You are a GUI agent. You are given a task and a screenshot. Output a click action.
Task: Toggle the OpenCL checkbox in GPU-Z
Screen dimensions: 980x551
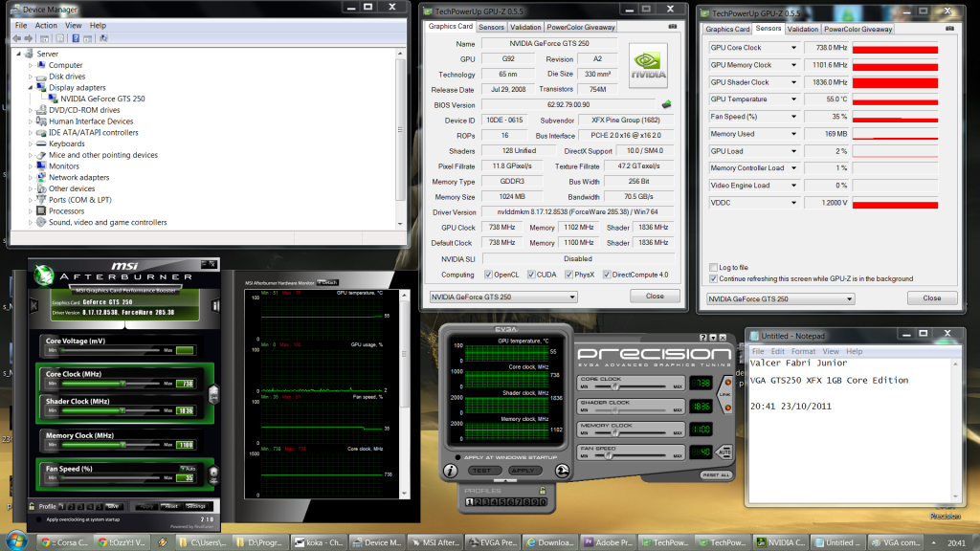point(487,275)
